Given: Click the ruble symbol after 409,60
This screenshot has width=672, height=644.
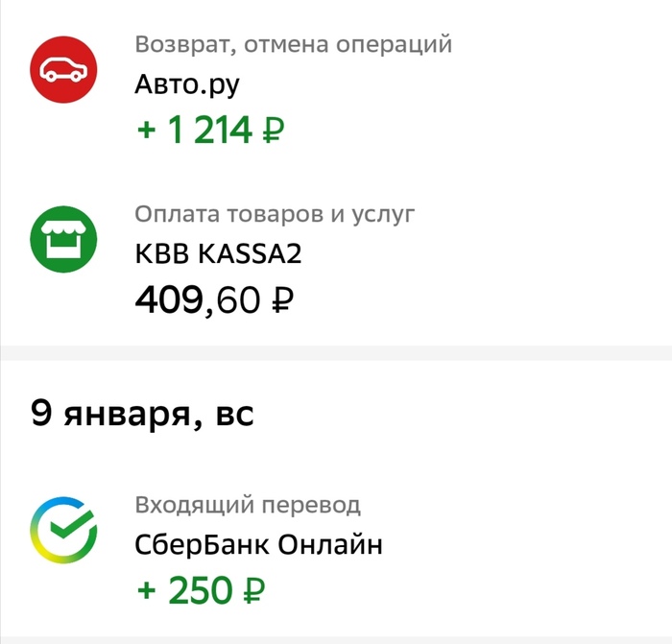Looking at the screenshot, I should click(x=283, y=299).
